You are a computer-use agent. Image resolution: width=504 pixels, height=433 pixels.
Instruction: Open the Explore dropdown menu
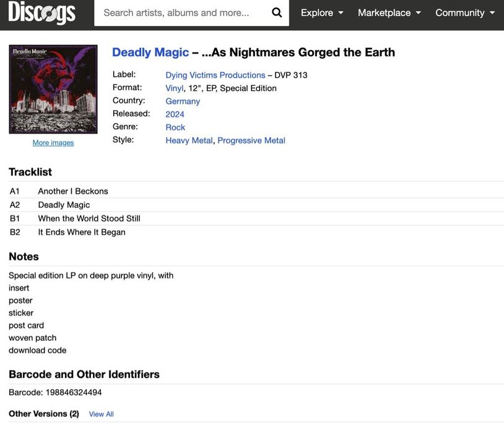pyautogui.click(x=322, y=12)
